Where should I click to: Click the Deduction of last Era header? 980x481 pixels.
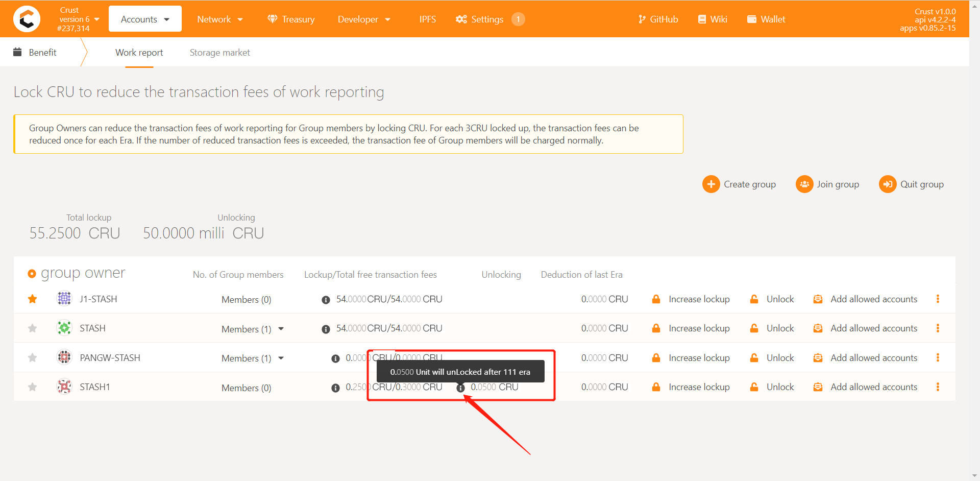point(581,274)
